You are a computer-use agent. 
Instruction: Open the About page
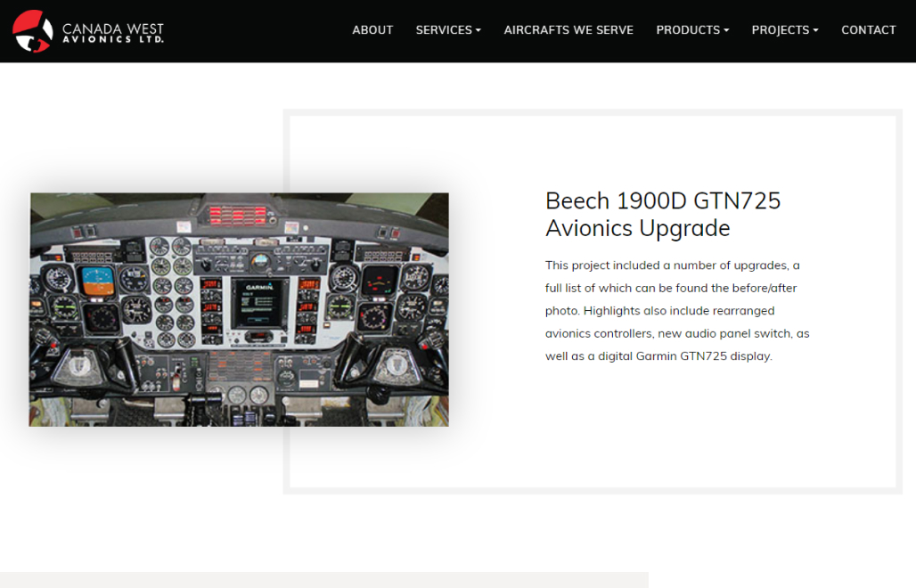coord(372,30)
